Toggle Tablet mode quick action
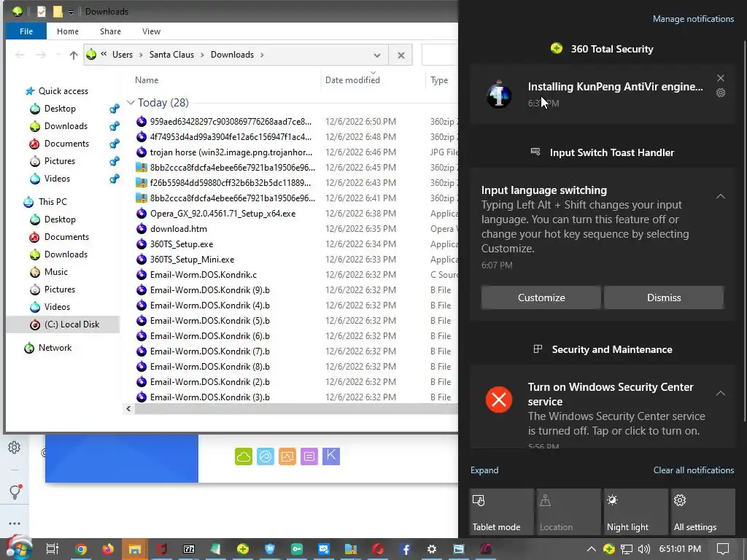 point(501,512)
